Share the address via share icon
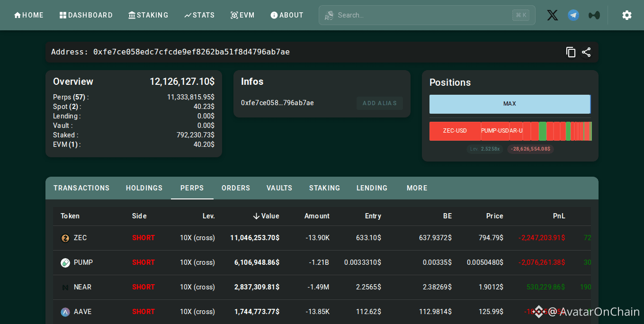644x324 pixels. 586,52
